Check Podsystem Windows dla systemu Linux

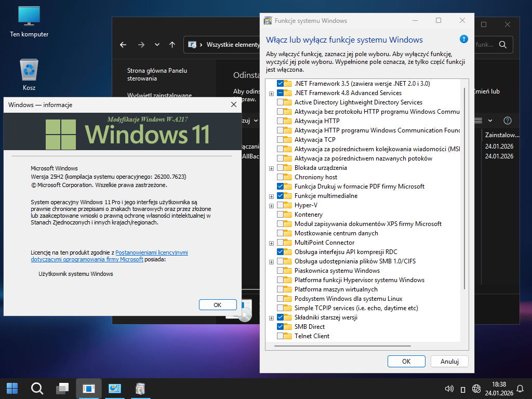281,299
